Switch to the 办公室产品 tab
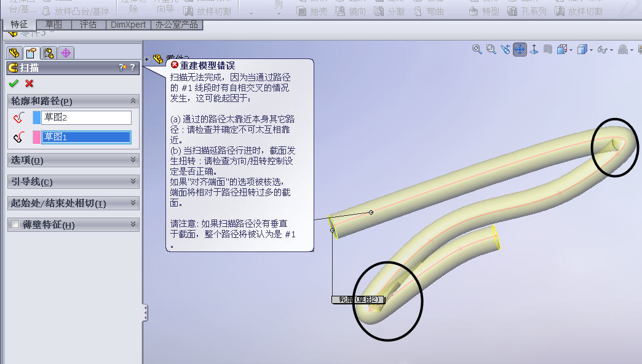642x364 pixels. point(176,25)
